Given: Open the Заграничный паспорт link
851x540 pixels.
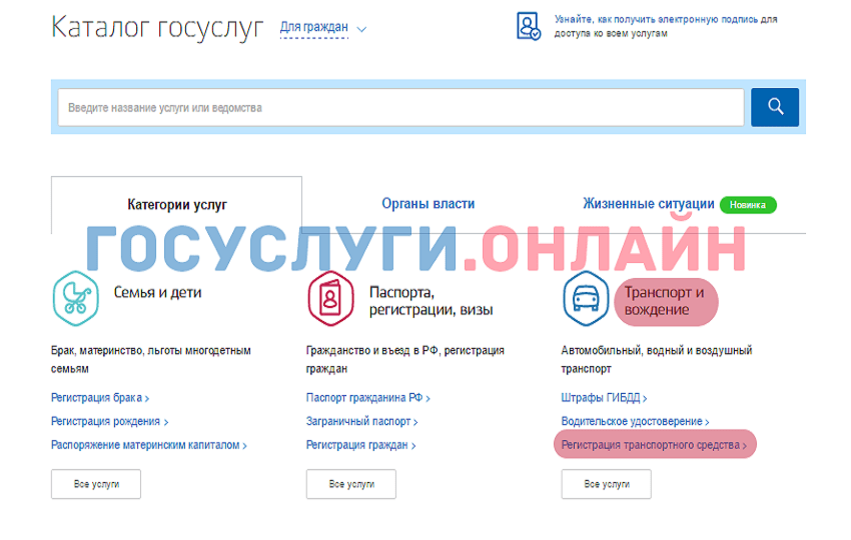Looking at the screenshot, I should point(361,421).
